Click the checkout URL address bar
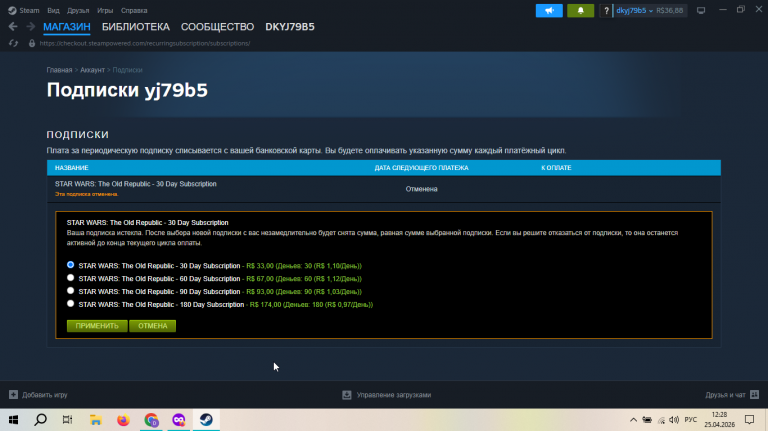Image resolution: width=768 pixels, height=431 pixels. pyautogui.click(x=145, y=43)
